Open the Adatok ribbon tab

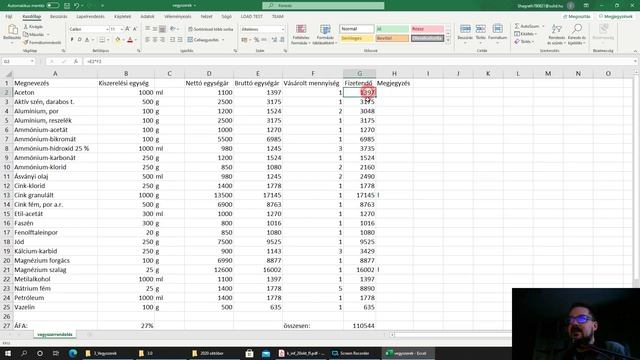pyautogui.click(x=147, y=17)
